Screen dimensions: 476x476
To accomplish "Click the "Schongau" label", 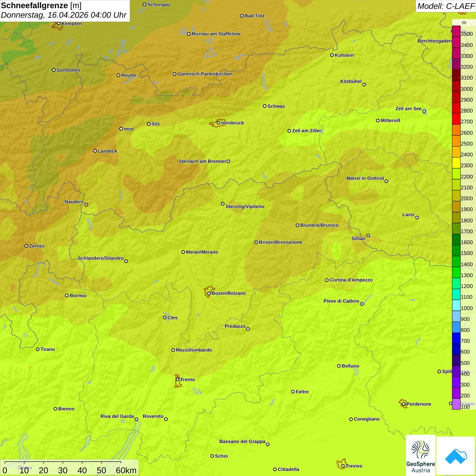I will [159, 4].
